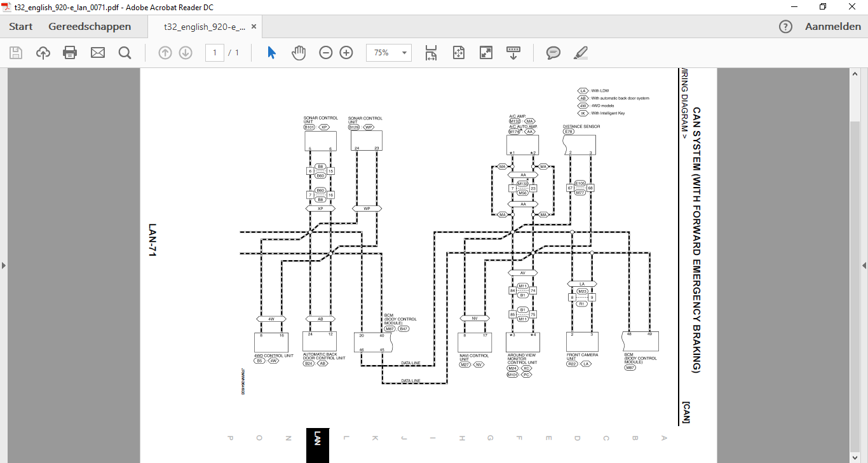This screenshot has width=868, height=463.
Task: Select the t32_english_920-e document tab
Action: coord(205,27)
